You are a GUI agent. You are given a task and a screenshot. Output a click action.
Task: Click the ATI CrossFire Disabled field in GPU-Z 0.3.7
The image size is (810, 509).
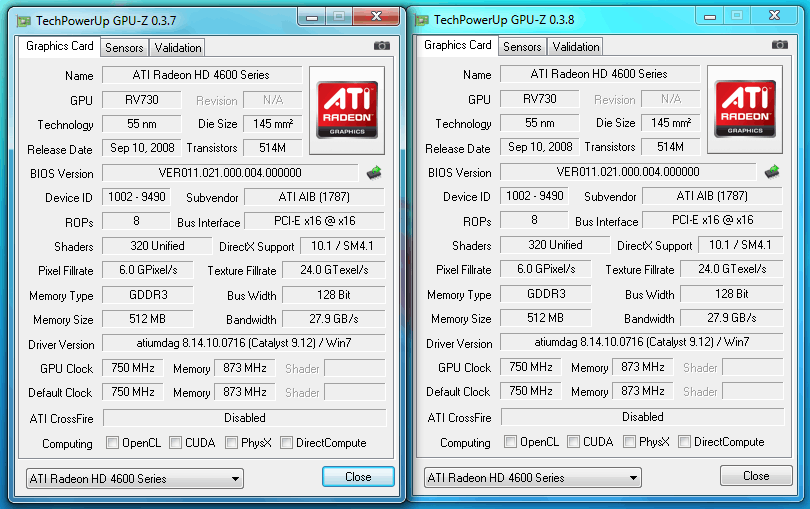pos(244,418)
